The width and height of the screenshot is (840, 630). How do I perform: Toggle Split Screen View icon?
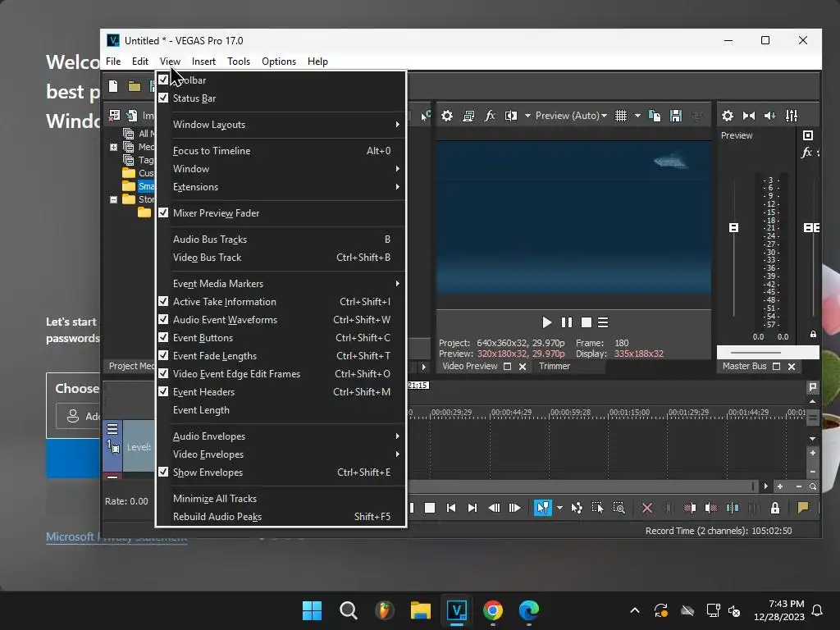[x=511, y=116]
